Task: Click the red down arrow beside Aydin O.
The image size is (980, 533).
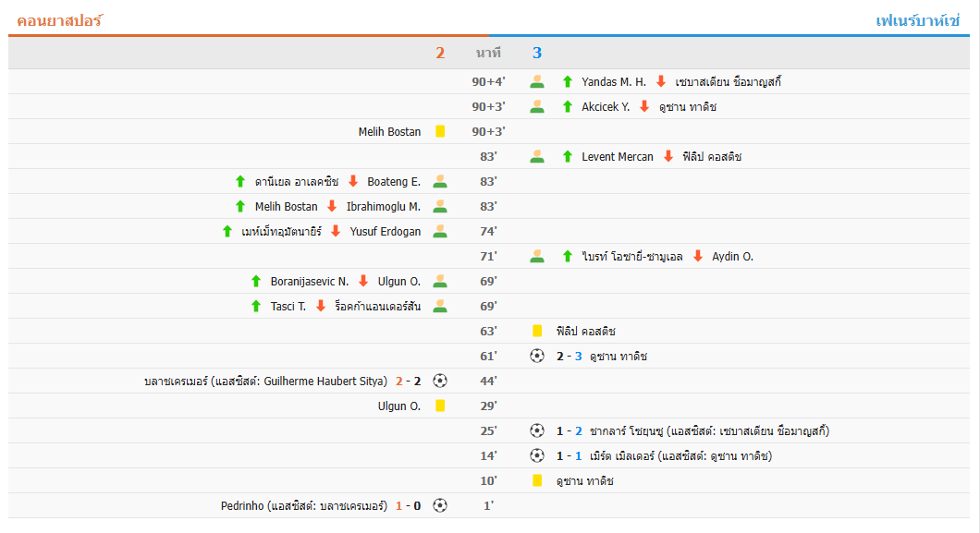Action: tap(698, 256)
